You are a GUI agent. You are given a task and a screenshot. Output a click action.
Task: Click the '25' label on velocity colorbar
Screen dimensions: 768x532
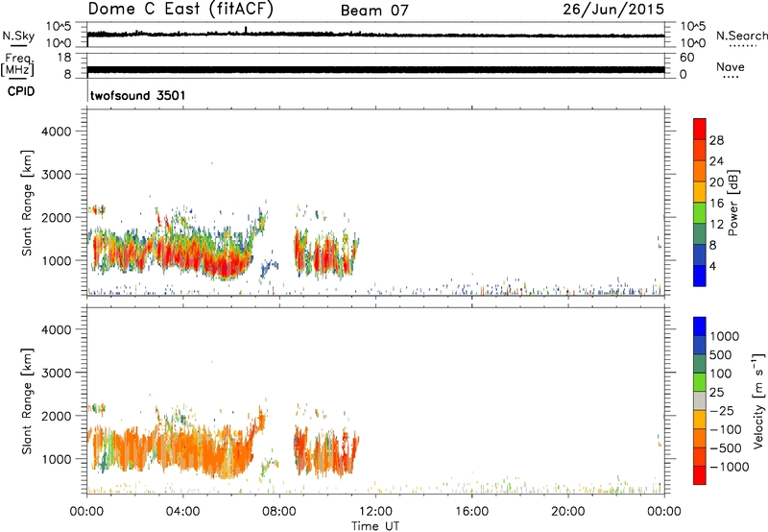pyautogui.click(x=717, y=393)
